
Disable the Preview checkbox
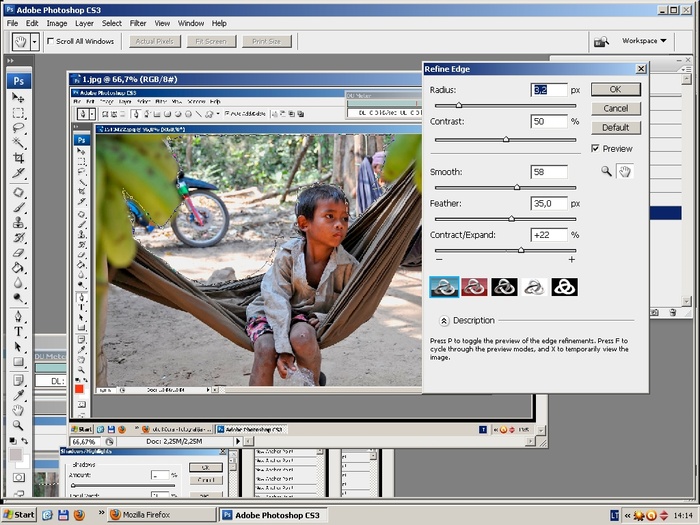tap(596, 149)
